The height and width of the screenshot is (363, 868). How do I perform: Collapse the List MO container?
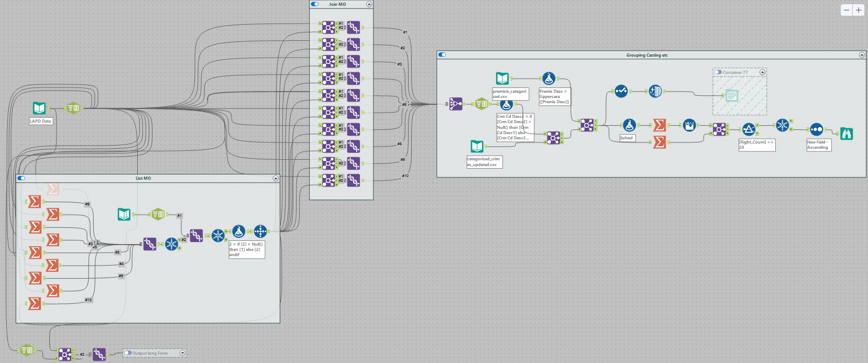[276, 178]
